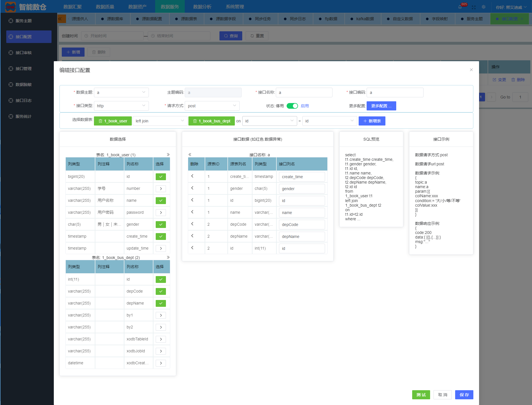This screenshot has width=532, height=405.
Task: Switch to the 数据资产 top menu
Action: [x=137, y=7]
